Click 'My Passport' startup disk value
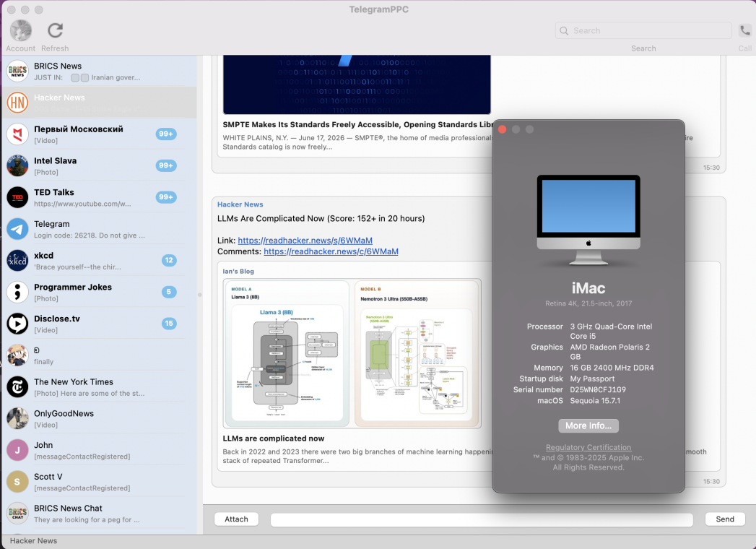The width and height of the screenshot is (756, 549). click(592, 379)
